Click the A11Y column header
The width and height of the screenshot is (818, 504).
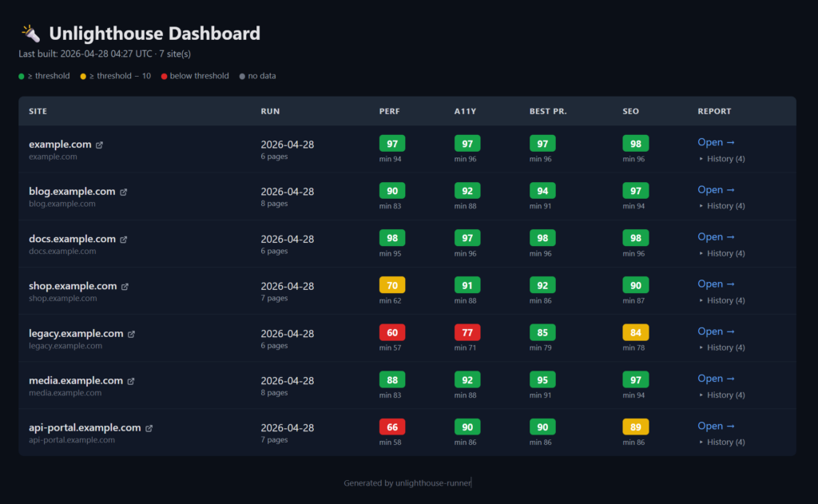[466, 111]
